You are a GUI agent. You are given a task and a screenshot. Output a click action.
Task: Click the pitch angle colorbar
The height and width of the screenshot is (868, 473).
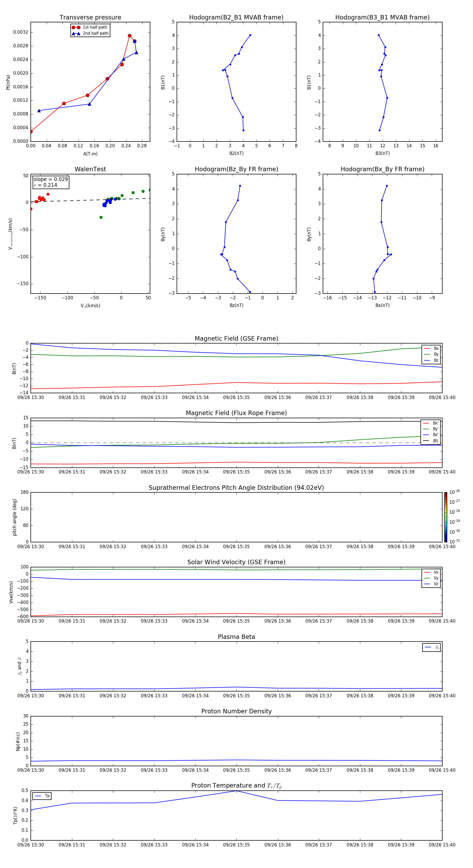446,517
